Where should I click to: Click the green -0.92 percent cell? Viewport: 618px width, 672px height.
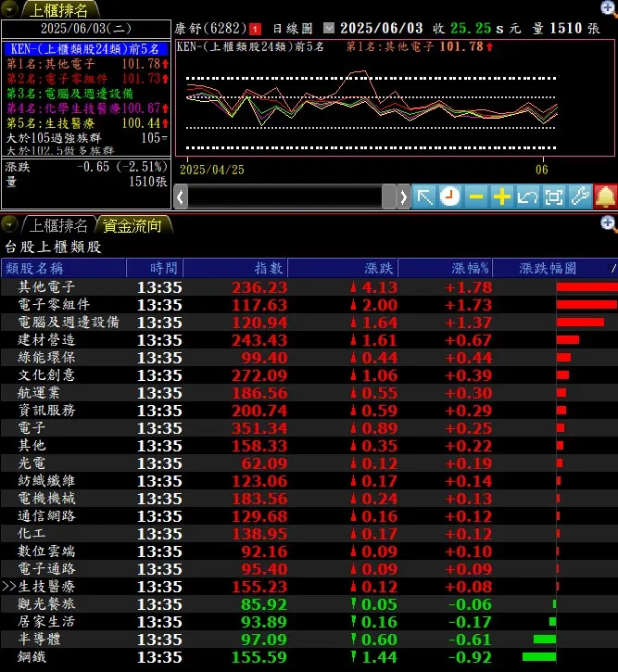pyautogui.click(x=470, y=656)
